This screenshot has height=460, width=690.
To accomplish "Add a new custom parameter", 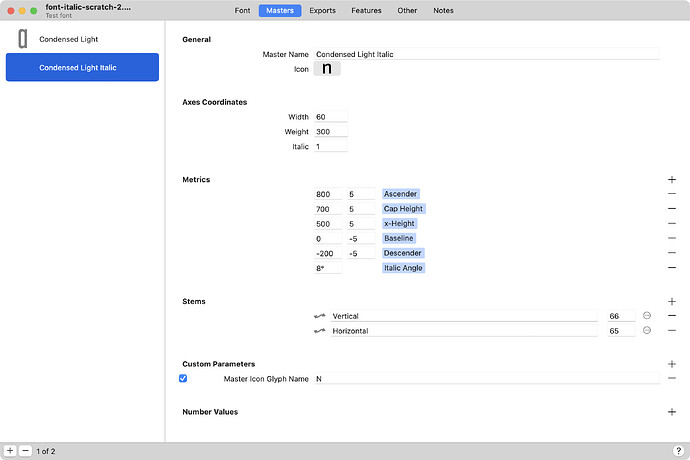I will point(671,364).
